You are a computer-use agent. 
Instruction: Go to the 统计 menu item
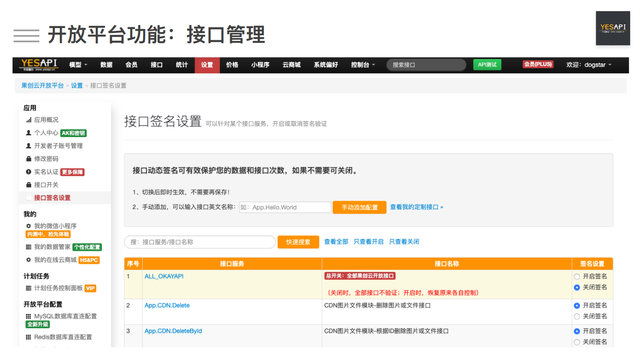(182, 65)
